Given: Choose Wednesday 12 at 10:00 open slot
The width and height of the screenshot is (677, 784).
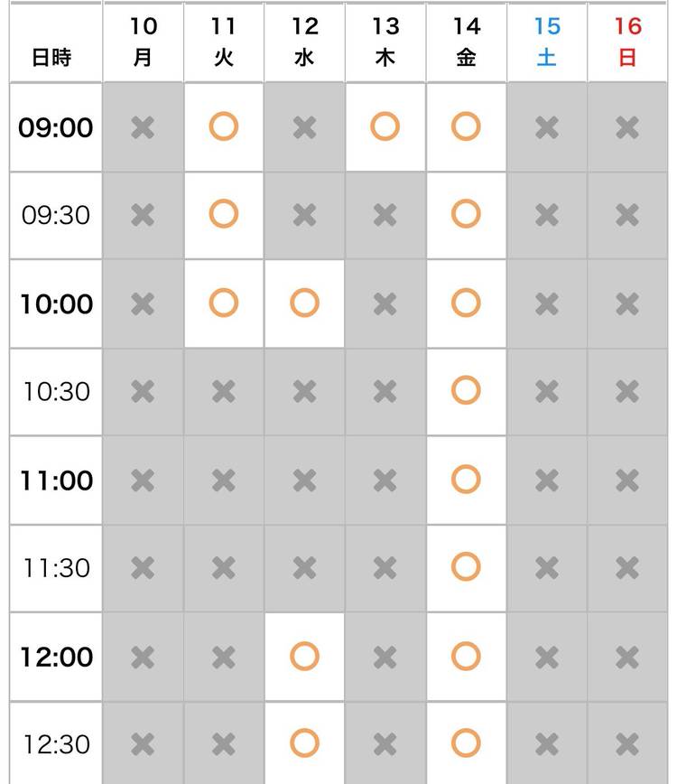Looking at the screenshot, I should click(304, 303).
